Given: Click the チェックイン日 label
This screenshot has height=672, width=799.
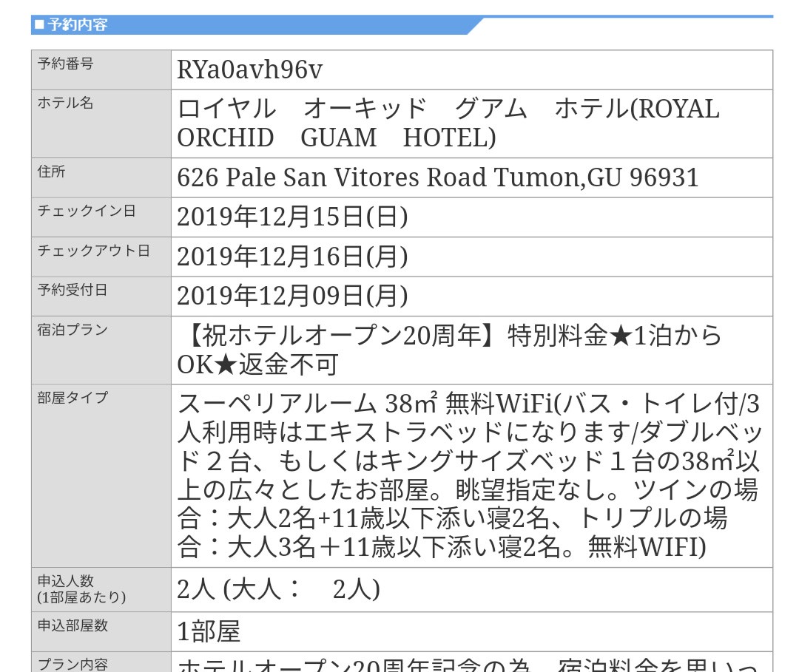Looking at the screenshot, I should [x=87, y=211].
